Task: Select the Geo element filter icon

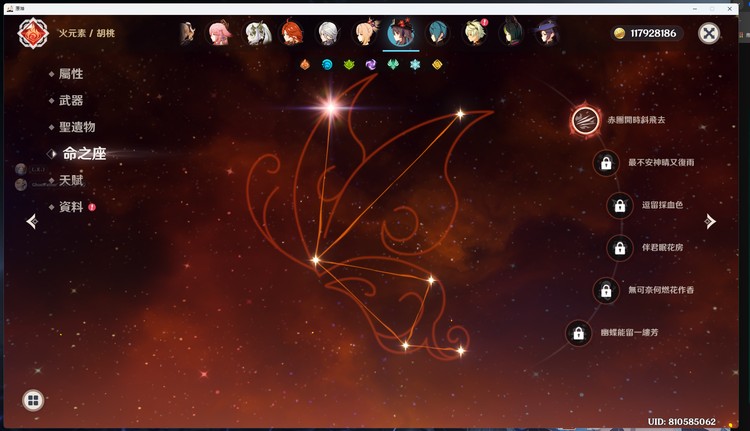Action: (436, 64)
